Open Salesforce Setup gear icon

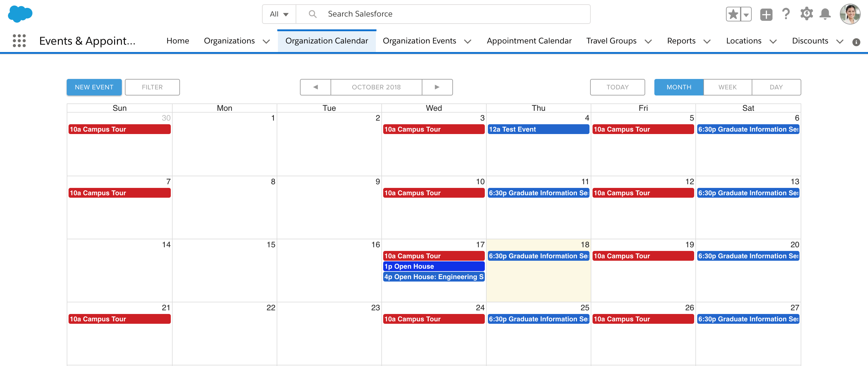click(x=807, y=14)
